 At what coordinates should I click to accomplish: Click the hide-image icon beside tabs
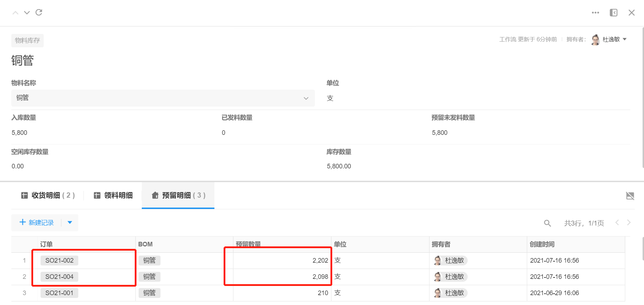point(630,196)
